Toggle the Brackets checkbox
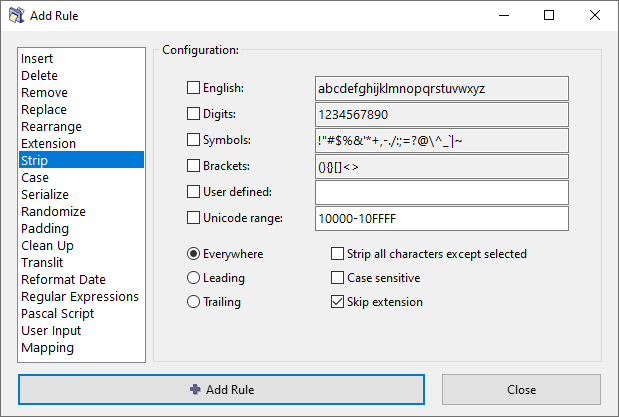Image resolution: width=619 pixels, height=417 pixels. pyautogui.click(x=194, y=166)
